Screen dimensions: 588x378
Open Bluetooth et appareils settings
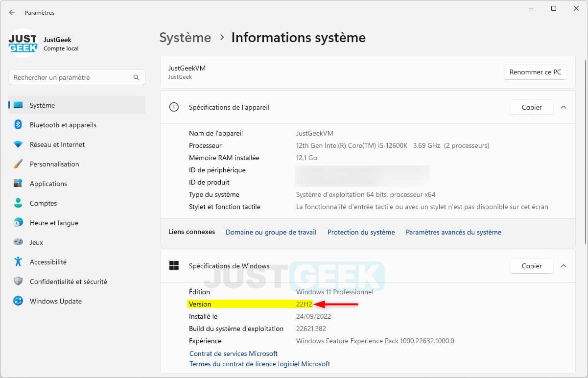tap(77, 125)
